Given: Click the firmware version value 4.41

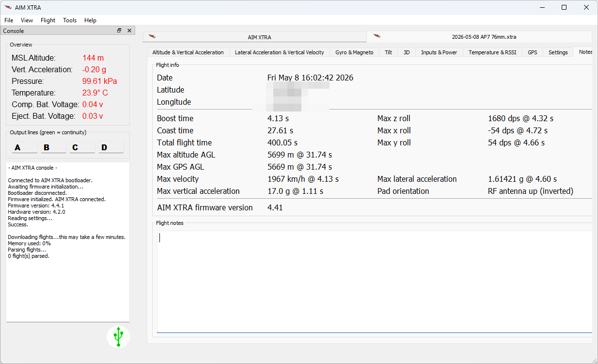Looking at the screenshot, I should tap(275, 207).
